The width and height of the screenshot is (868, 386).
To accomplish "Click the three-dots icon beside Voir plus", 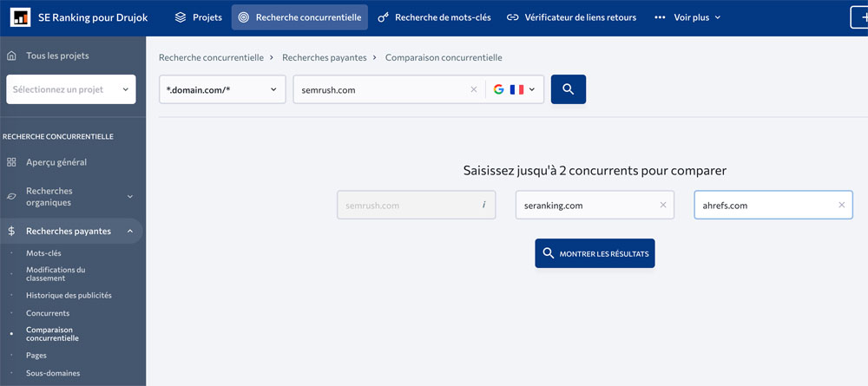I will (660, 17).
